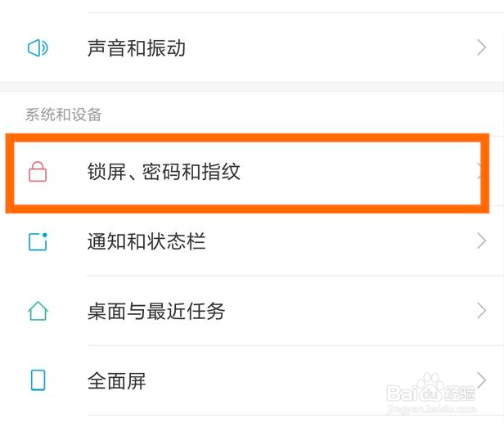Tap the notification and status bar icon

pos(38,241)
